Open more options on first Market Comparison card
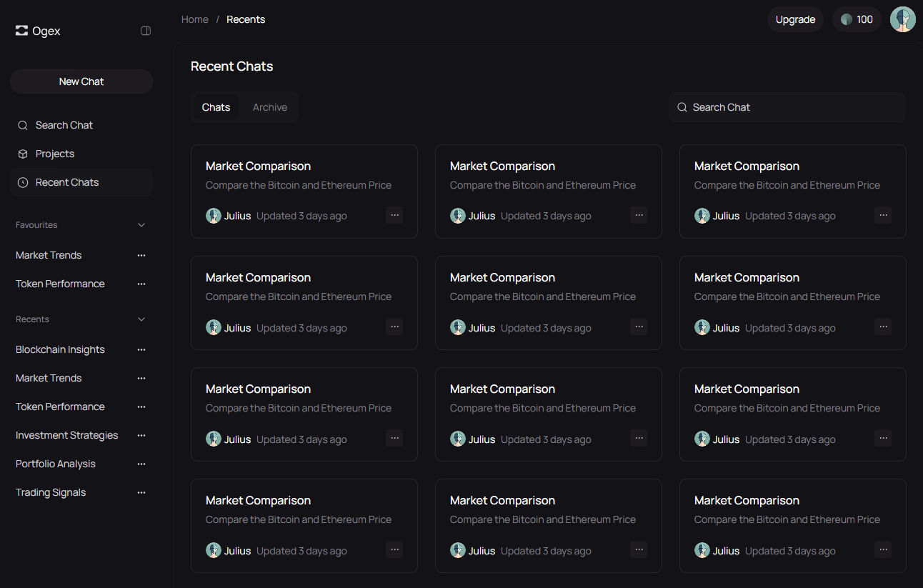 pyautogui.click(x=394, y=215)
